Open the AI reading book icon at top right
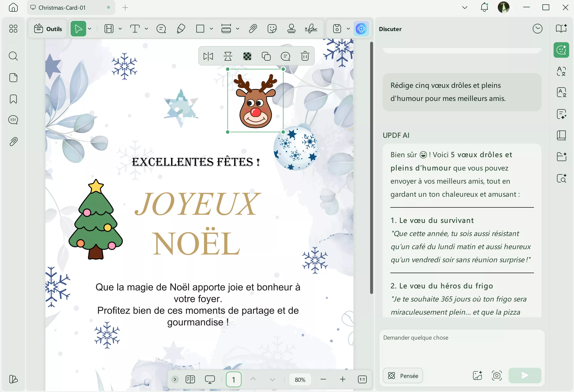 point(561,28)
